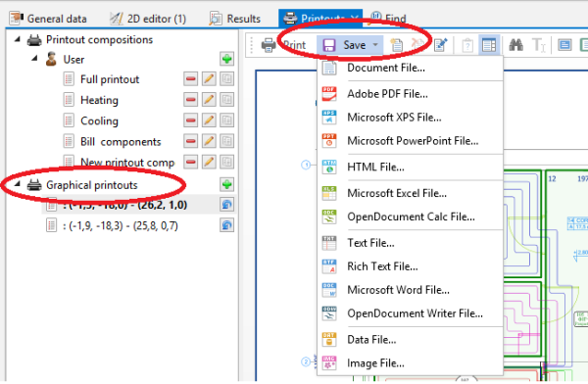
Task: Click the clipboard help toolbar icon
Action: point(467,45)
